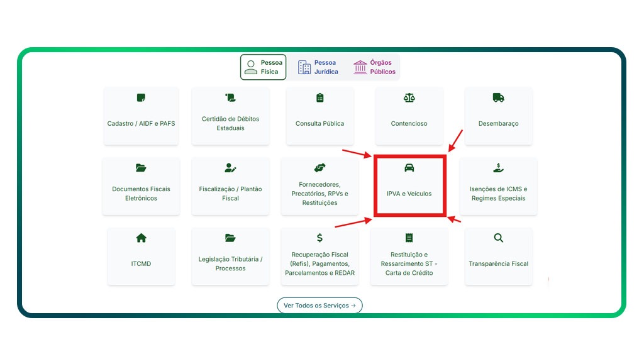
Task: Open Documentos Fiscais Eletrônicos card
Action: click(141, 187)
